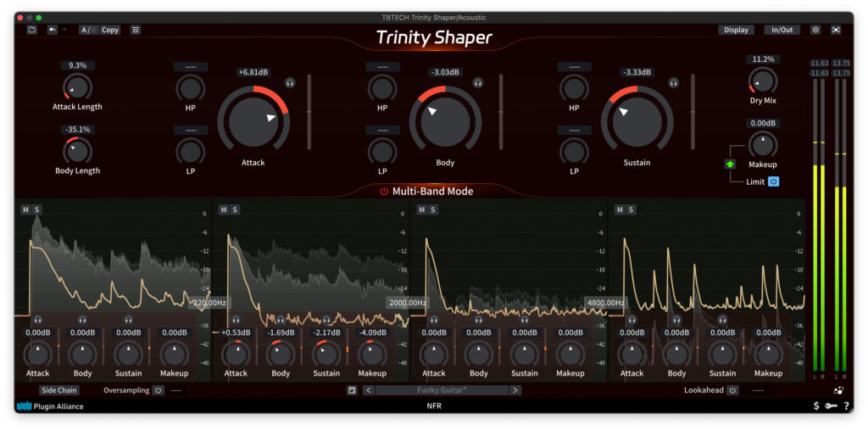Image resolution: width=868 pixels, height=430 pixels.
Task: Click the undo arrow icon
Action: pos(53,30)
